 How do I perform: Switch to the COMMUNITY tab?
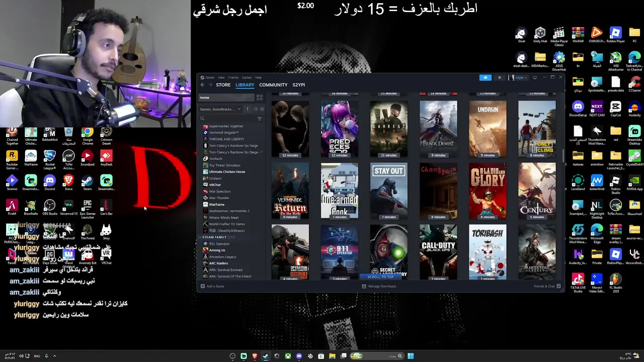pos(273,85)
